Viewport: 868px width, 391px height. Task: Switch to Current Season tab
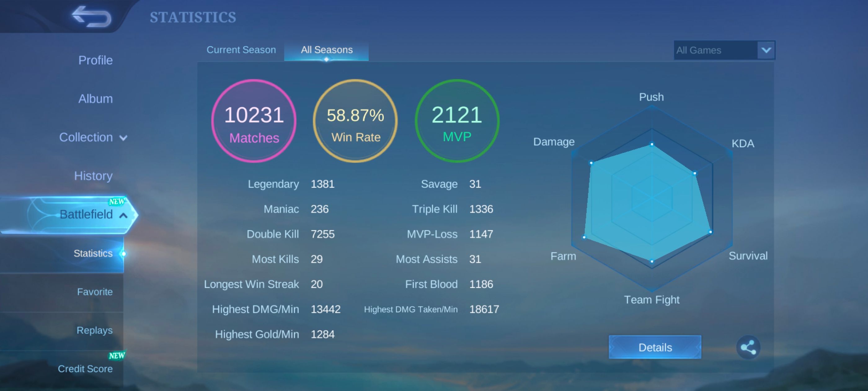click(241, 50)
